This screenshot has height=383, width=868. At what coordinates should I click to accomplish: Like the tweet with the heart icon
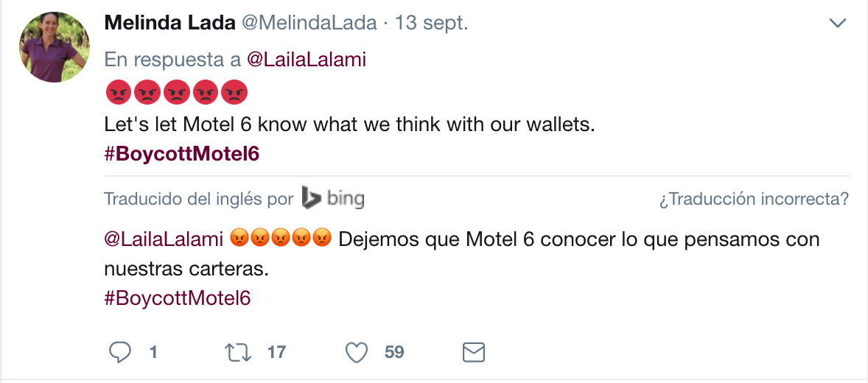tap(357, 353)
